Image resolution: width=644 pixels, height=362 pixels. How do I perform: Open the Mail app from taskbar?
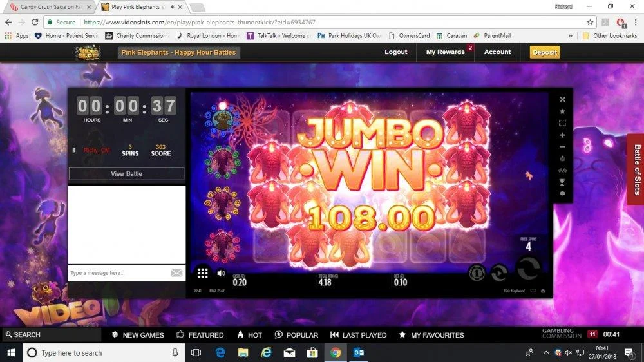pyautogui.click(x=289, y=352)
